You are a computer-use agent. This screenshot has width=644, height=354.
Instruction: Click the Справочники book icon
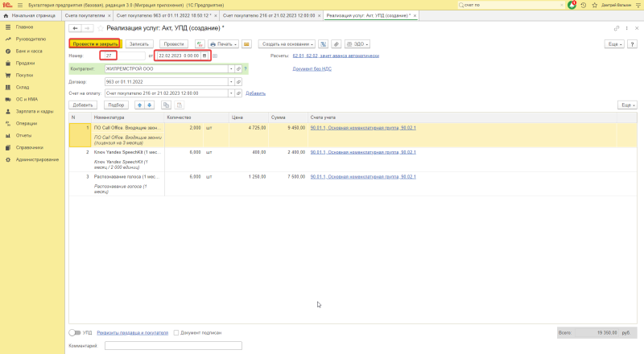click(8, 147)
